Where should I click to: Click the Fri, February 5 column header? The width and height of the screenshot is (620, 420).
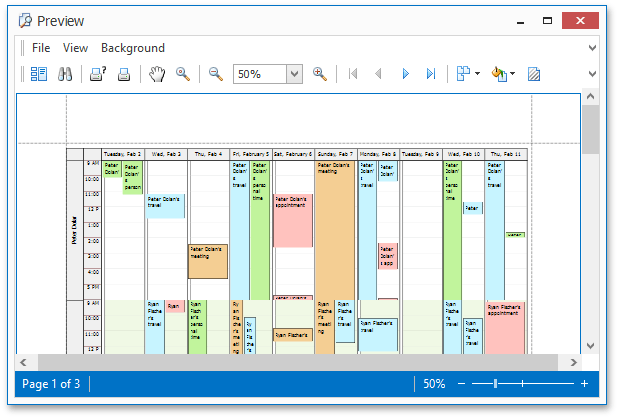tap(251, 154)
